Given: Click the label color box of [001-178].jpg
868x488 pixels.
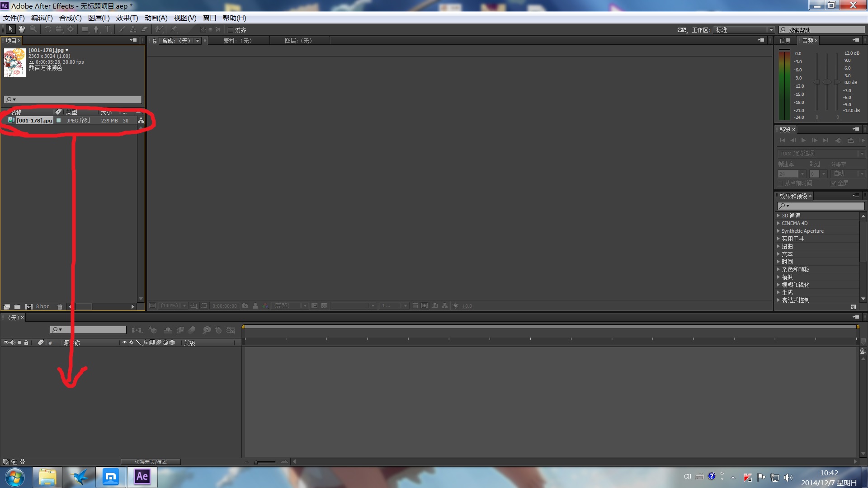Looking at the screenshot, I should 58,121.
